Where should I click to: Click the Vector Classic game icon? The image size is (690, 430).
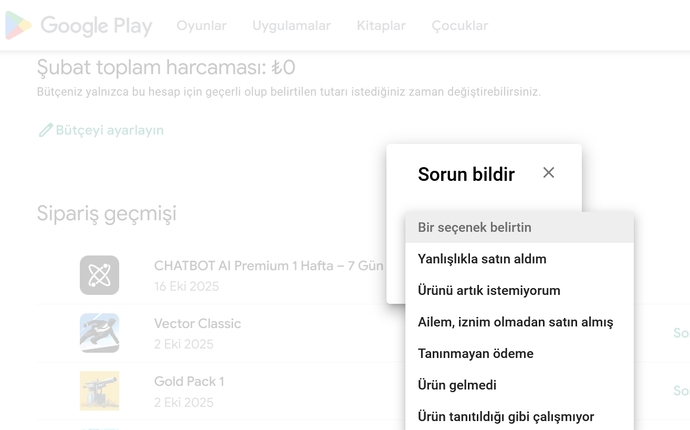(99, 333)
